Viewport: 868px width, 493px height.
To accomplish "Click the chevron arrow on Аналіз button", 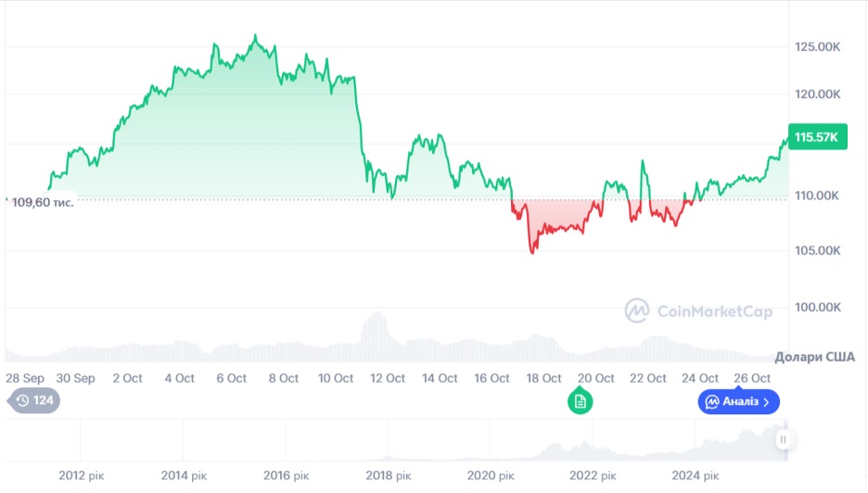I will tap(766, 401).
